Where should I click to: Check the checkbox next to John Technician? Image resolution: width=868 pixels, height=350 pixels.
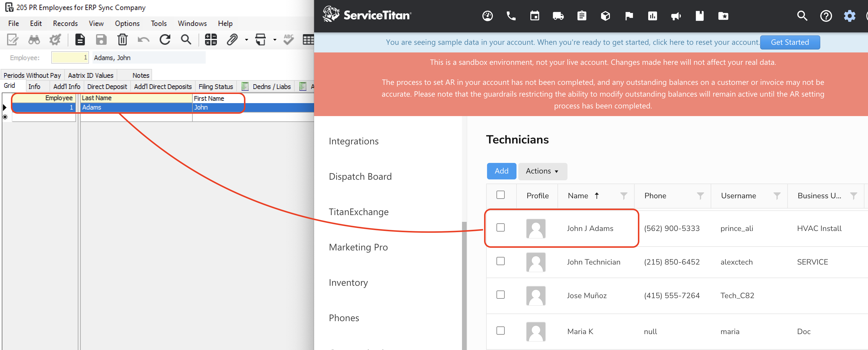[x=500, y=261]
